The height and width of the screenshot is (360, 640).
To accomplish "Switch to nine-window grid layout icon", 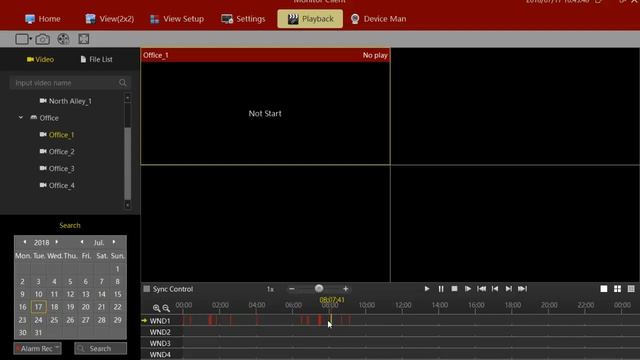I will (x=631, y=289).
